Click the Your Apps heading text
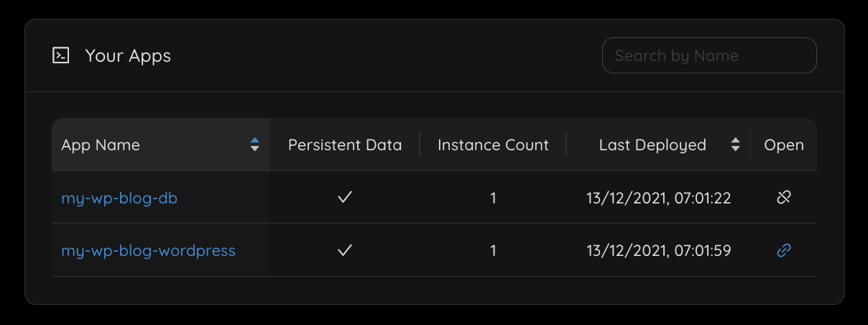Screen dimensions: 868x325 128,56
